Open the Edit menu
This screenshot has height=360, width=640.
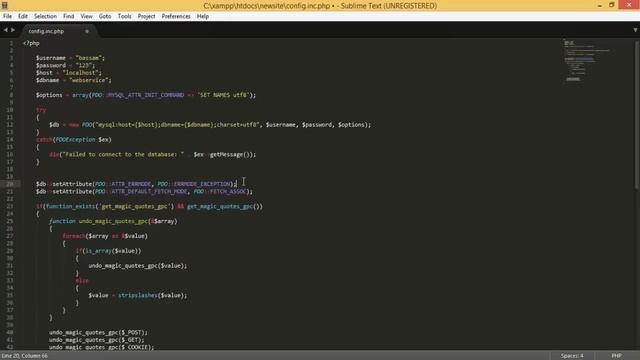[23, 16]
